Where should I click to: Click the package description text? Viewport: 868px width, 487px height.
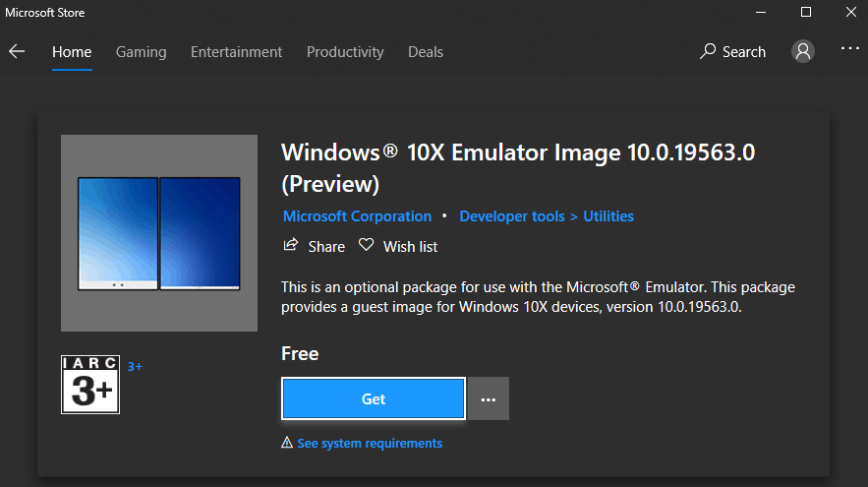(x=538, y=297)
